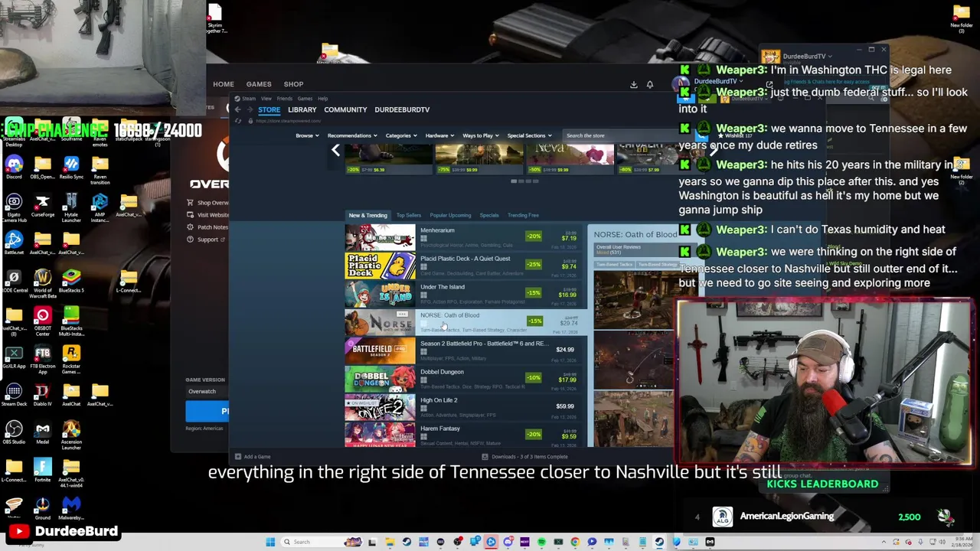Open Placid Plastic Deck listing
This screenshot has height=551, width=980.
click(465, 266)
